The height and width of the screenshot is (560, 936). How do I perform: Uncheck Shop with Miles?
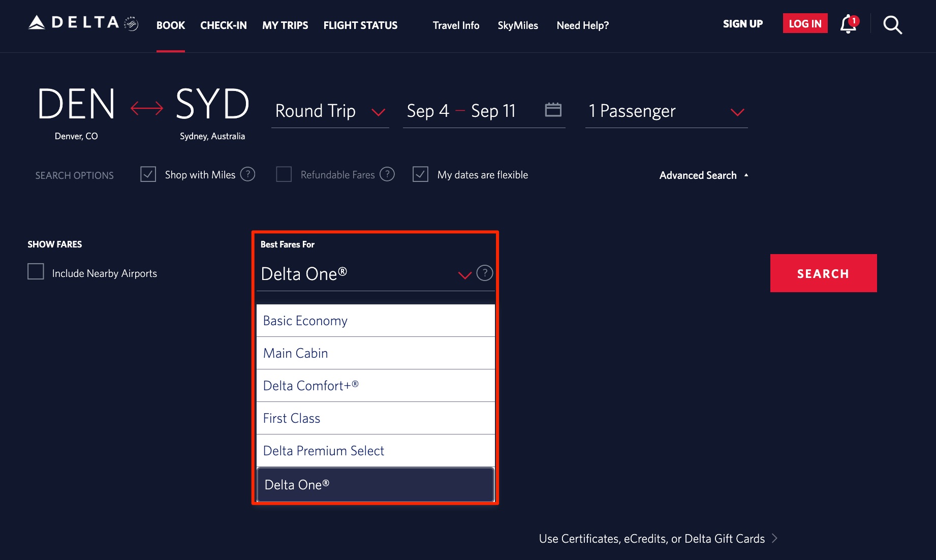point(148,174)
